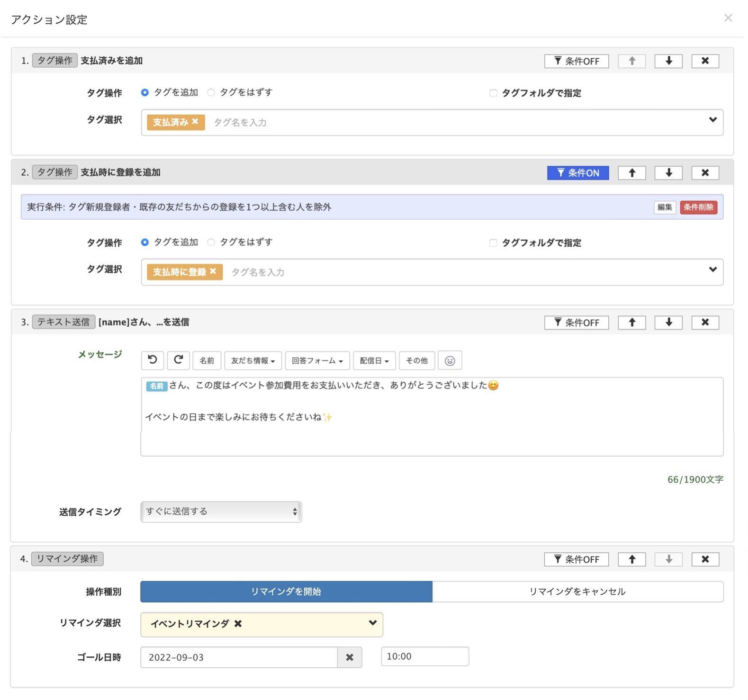Click disabled down arrow of action 4
The height and width of the screenshot is (700, 748).
pos(668,559)
